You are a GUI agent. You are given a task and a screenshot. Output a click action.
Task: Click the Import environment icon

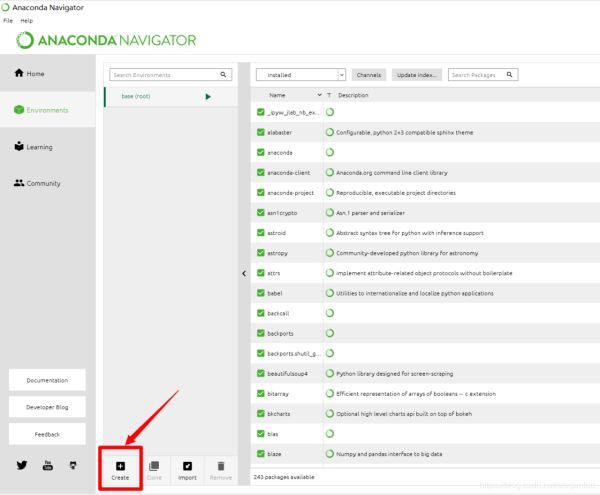[187, 465]
